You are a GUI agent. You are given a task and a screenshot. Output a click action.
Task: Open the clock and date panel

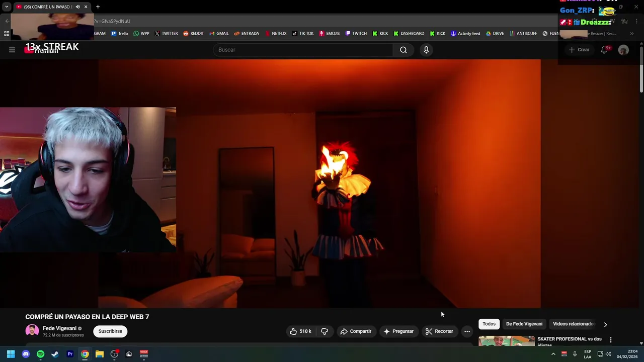(627, 354)
